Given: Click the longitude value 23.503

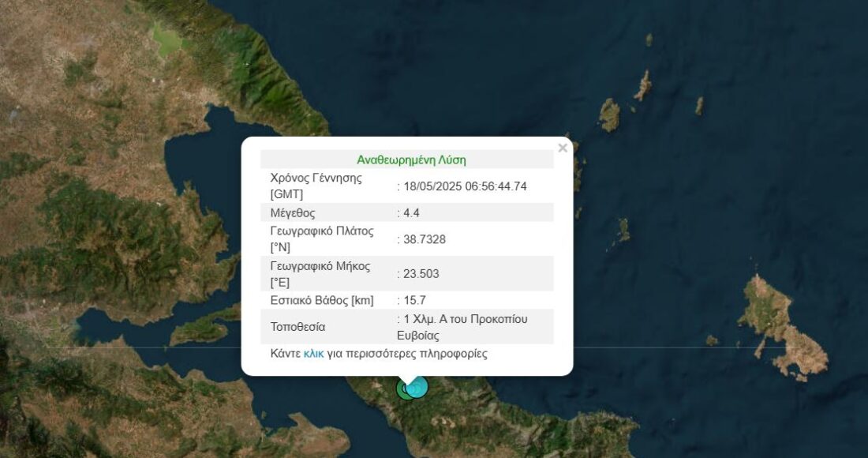Looking at the screenshot, I should point(421,273).
